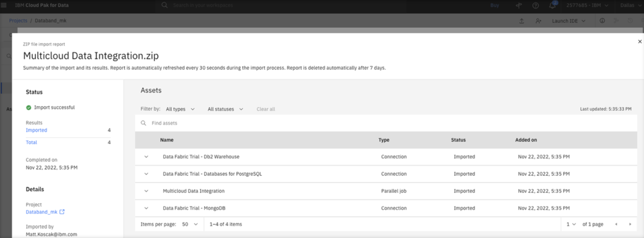
Task: Open the guided tours signpost icon
Action: tap(519, 5)
